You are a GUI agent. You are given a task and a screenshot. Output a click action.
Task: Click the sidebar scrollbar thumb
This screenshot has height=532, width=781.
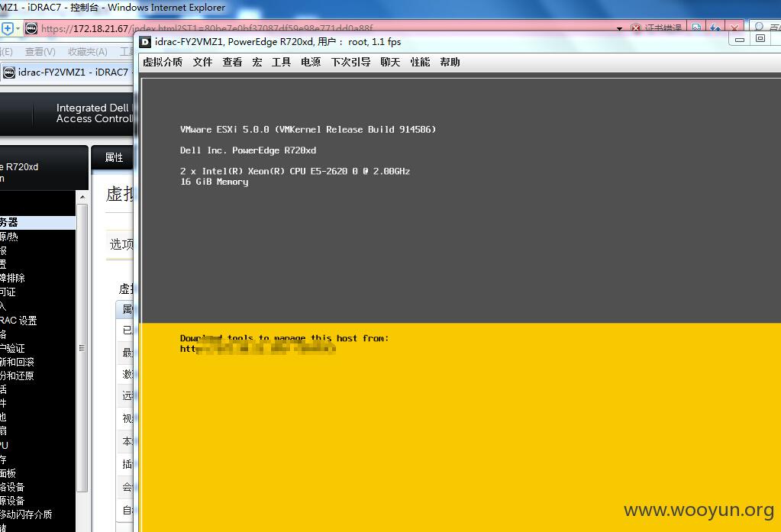(82, 348)
